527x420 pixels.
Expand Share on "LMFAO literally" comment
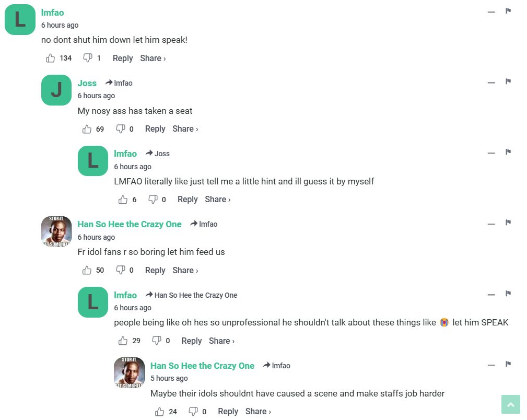click(217, 199)
